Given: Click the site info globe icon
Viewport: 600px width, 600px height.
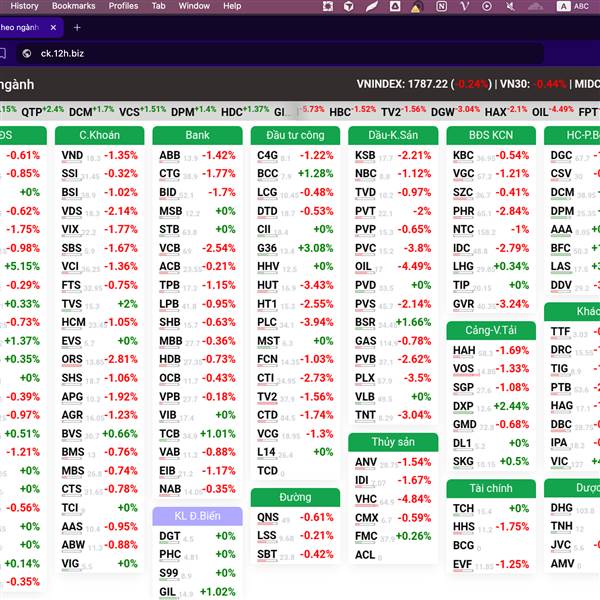Looking at the screenshot, I should pyautogui.click(x=27, y=54).
